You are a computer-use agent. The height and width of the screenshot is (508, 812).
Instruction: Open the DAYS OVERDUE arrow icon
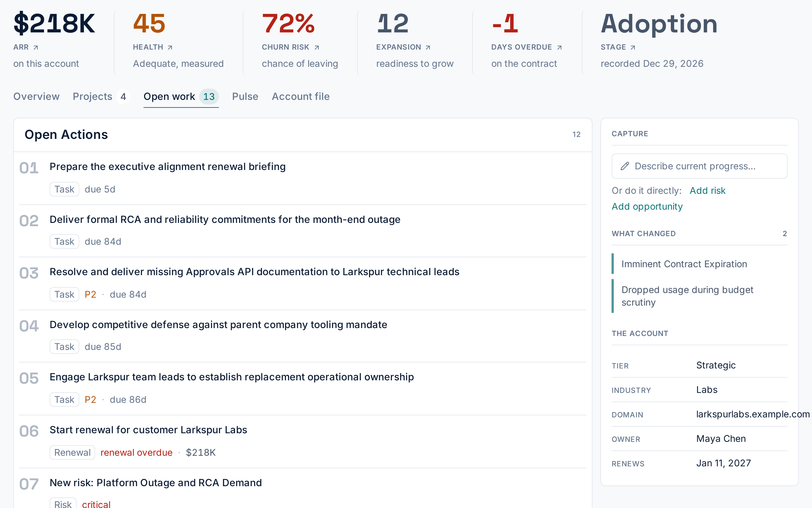pos(559,47)
